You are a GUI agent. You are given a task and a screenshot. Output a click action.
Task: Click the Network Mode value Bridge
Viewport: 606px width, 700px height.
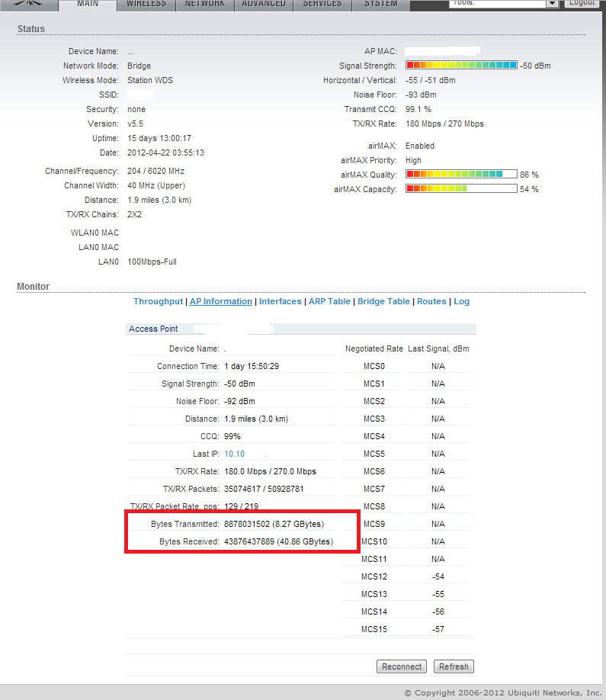pyautogui.click(x=139, y=66)
